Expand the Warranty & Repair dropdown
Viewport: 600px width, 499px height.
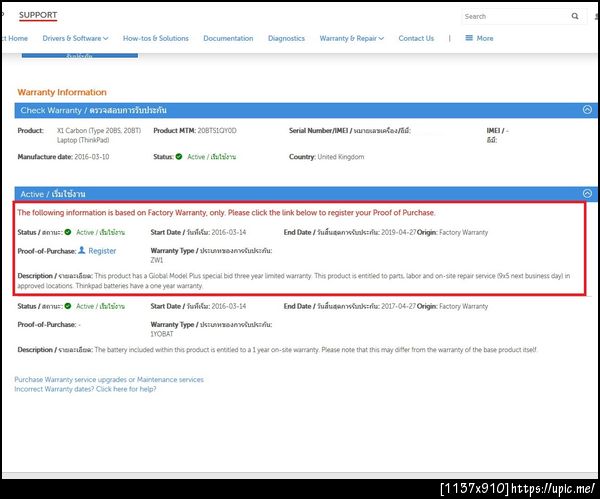(352, 38)
